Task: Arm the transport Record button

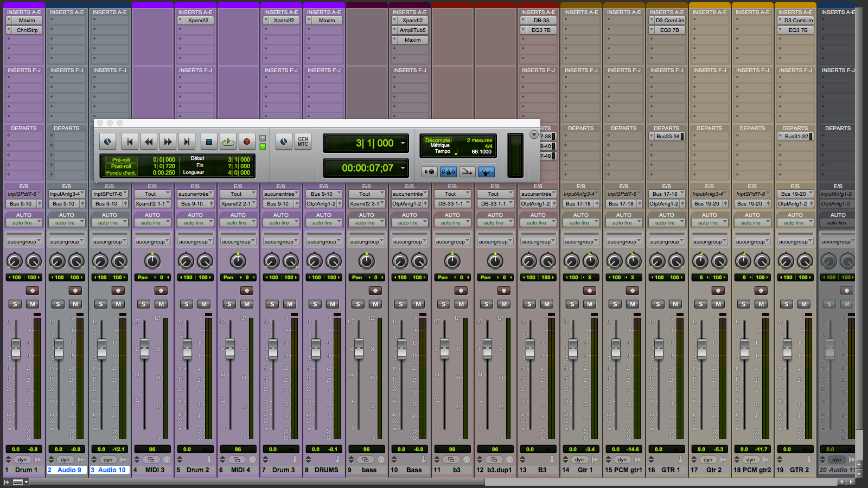Action: coord(247,142)
